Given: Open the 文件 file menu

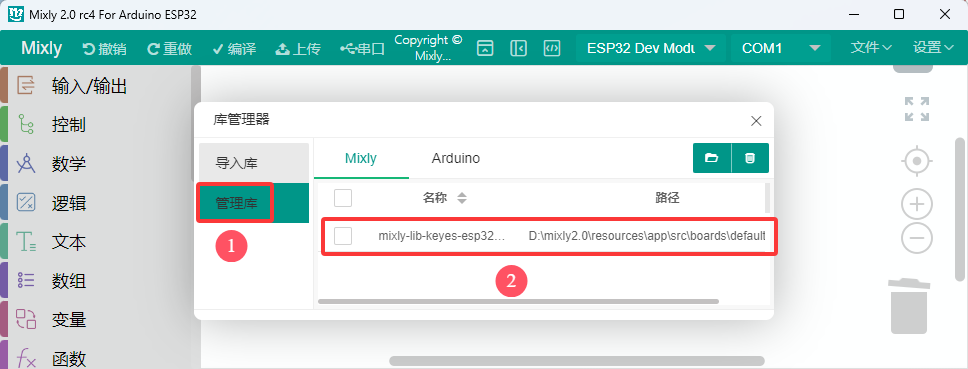Looking at the screenshot, I should pyautogui.click(x=871, y=48).
